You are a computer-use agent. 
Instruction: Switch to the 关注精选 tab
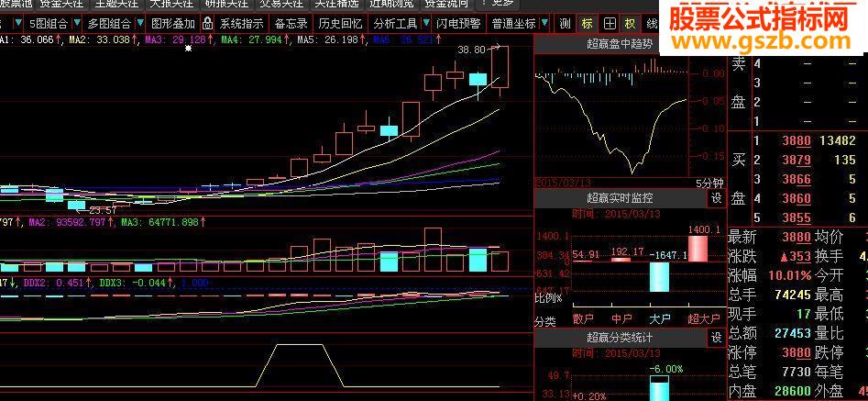[336, 4]
